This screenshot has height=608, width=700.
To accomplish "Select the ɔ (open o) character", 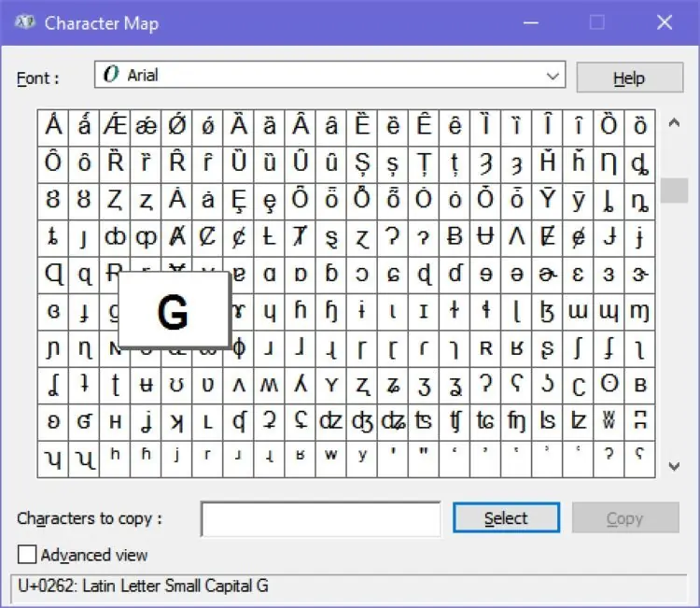I will pyautogui.click(x=362, y=276).
